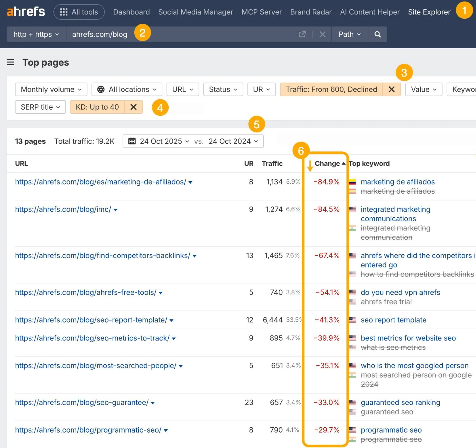Click the ahrefs logo

[x=25, y=11]
